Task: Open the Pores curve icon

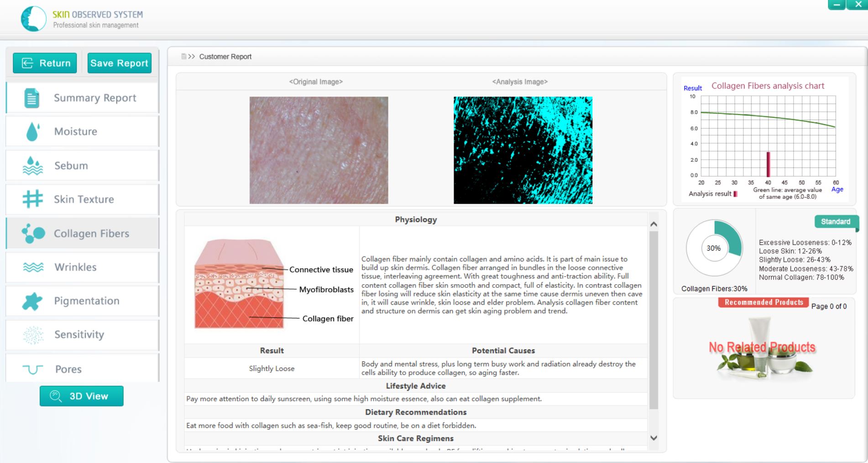Action: point(32,369)
